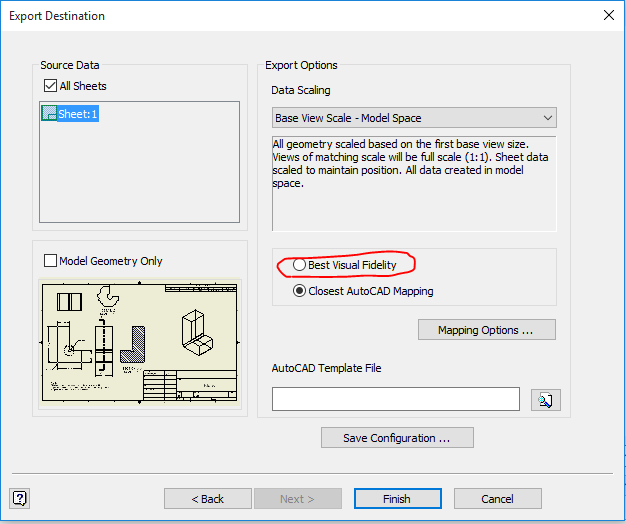The height and width of the screenshot is (524, 626).
Task: Click the help question mark icon
Action: coord(20,498)
